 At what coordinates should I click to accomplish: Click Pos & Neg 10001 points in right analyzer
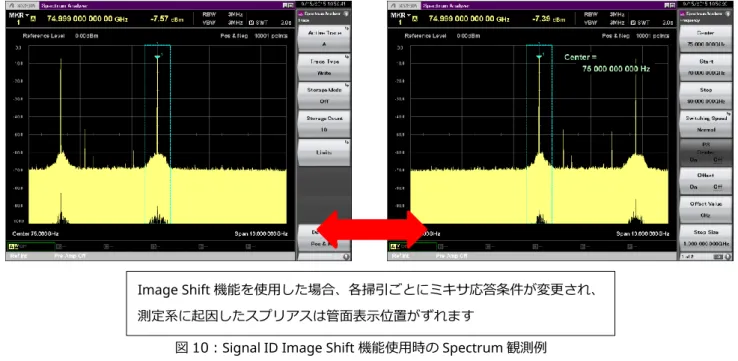coord(636,36)
